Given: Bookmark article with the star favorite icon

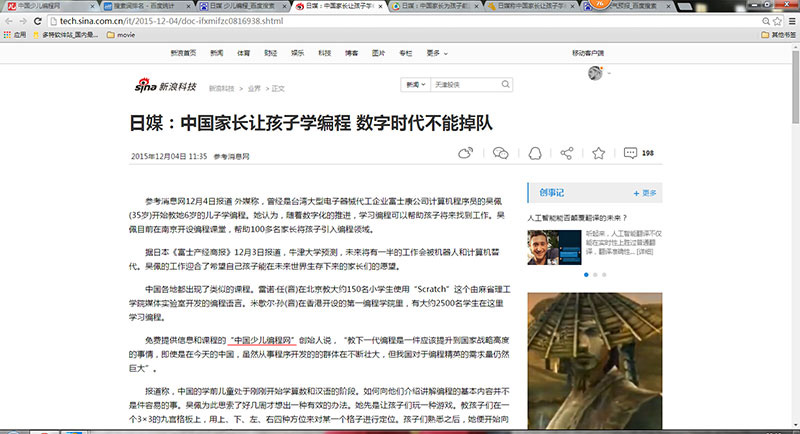Looking at the screenshot, I should (x=598, y=153).
